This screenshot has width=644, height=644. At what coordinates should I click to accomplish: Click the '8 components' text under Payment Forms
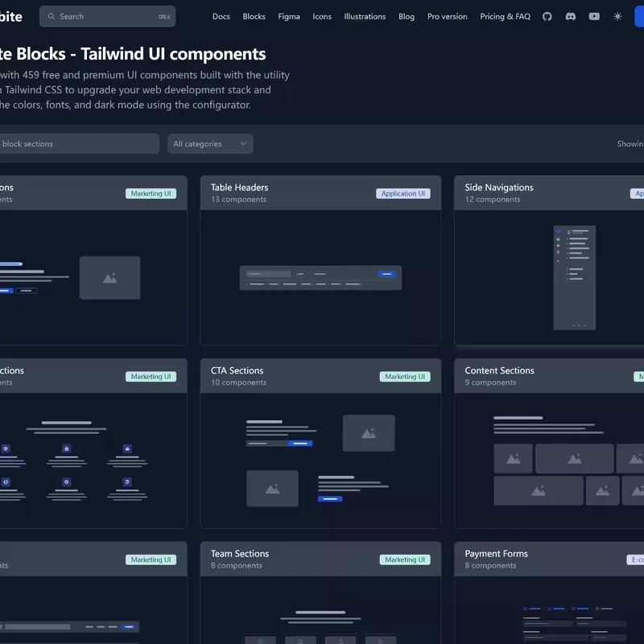click(x=490, y=566)
